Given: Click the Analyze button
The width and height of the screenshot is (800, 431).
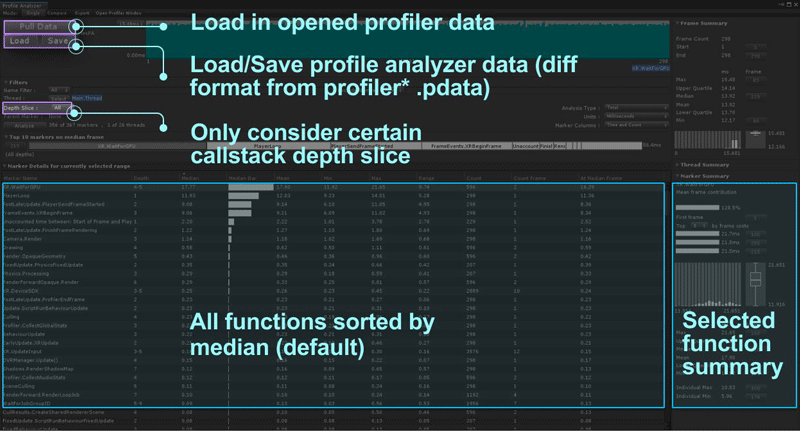Looking at the screenshot, I should (x=27, y=125).
